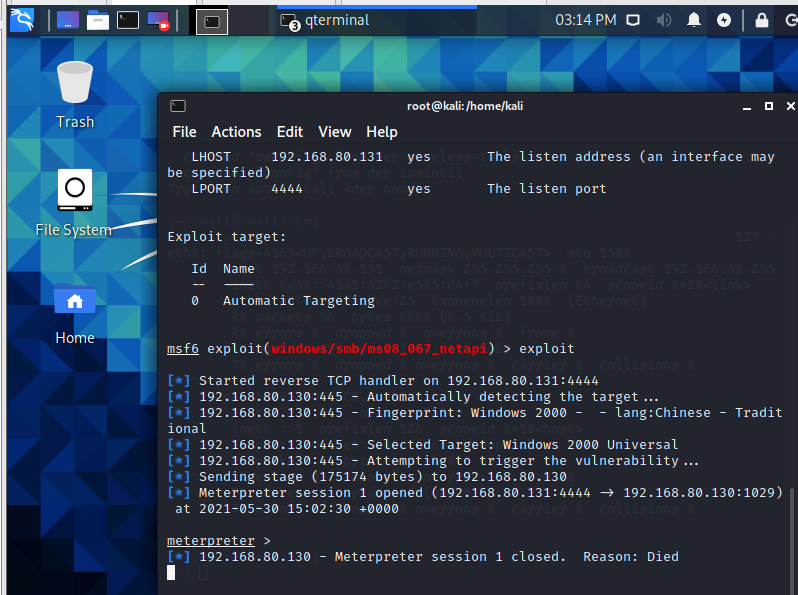Click 'Exploit target:' heading text

(x=226, y=237)
